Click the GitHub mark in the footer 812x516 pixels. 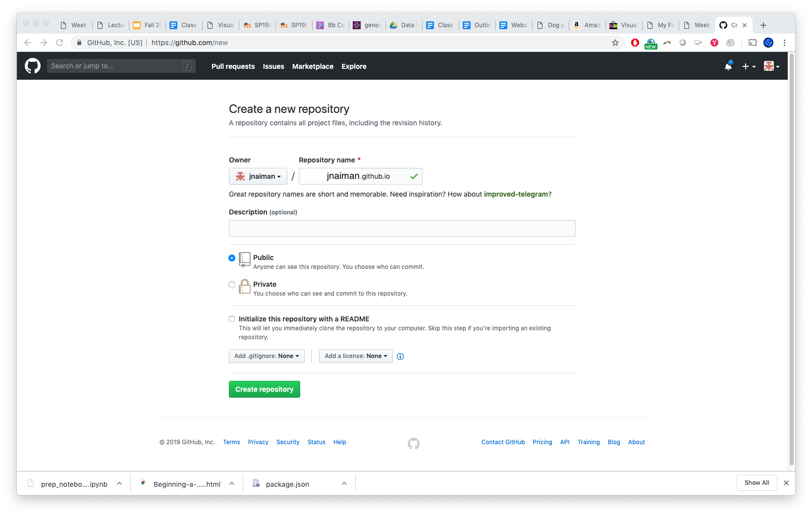(x=414, y=444)
